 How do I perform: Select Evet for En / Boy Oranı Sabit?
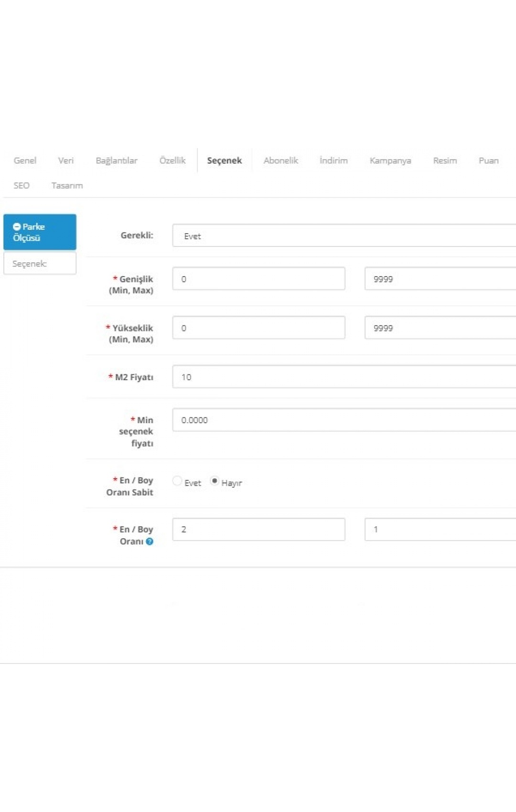pyautogui.click(x=177, y=481)
